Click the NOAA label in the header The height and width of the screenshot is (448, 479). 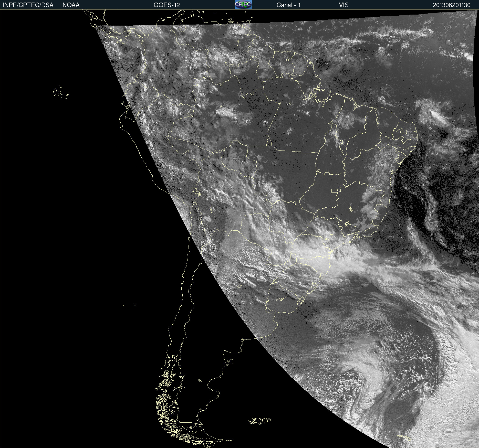coord(71,5)
